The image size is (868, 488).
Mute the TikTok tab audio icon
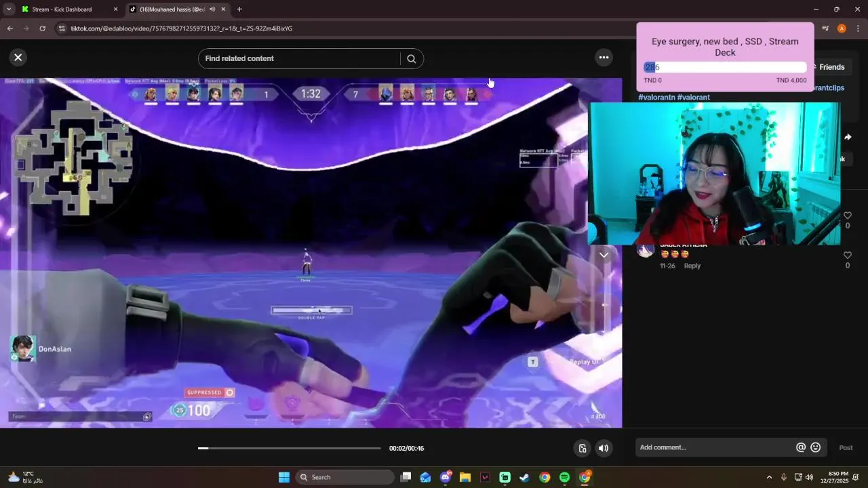click(x=212, y=9)
